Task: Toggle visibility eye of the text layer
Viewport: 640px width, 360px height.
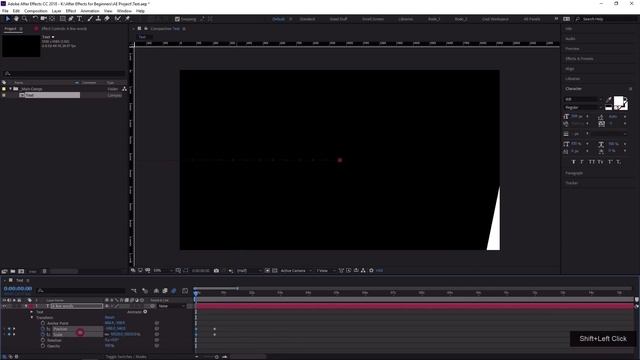Action: pyautogui.click(x=4, y=306)
